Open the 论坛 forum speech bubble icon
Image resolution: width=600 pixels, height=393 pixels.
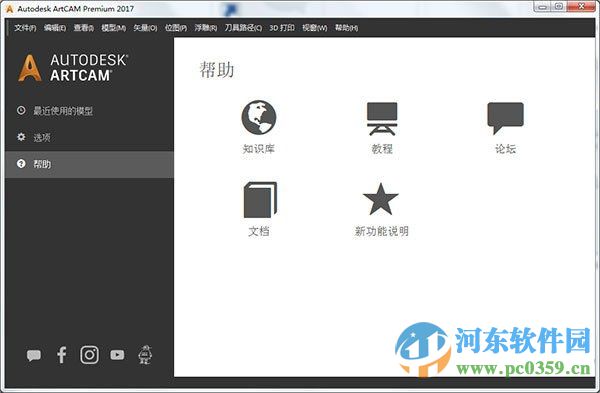505,118
